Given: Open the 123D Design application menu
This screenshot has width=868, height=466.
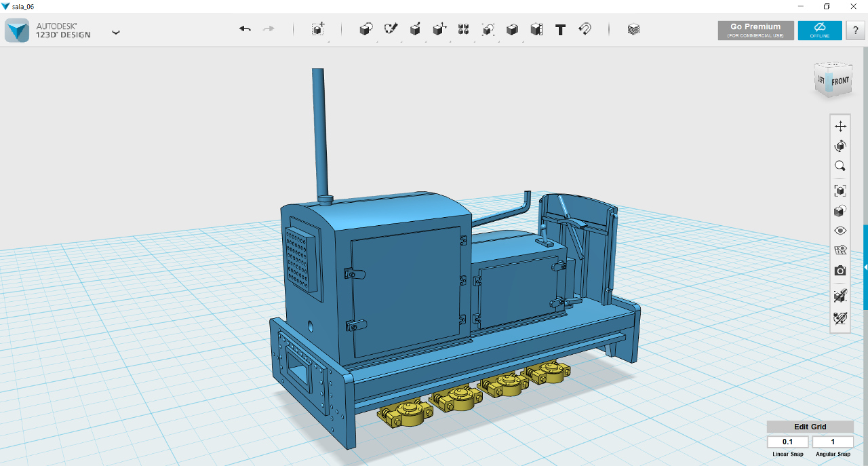Looking at the screenshot, I should (116, 32).
